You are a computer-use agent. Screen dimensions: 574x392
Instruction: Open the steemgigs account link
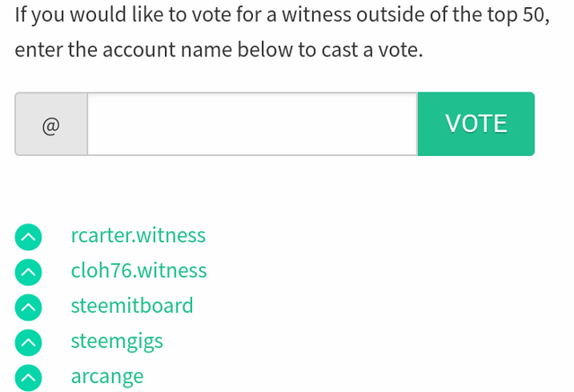pyautogui.click(x=117, y=341)
